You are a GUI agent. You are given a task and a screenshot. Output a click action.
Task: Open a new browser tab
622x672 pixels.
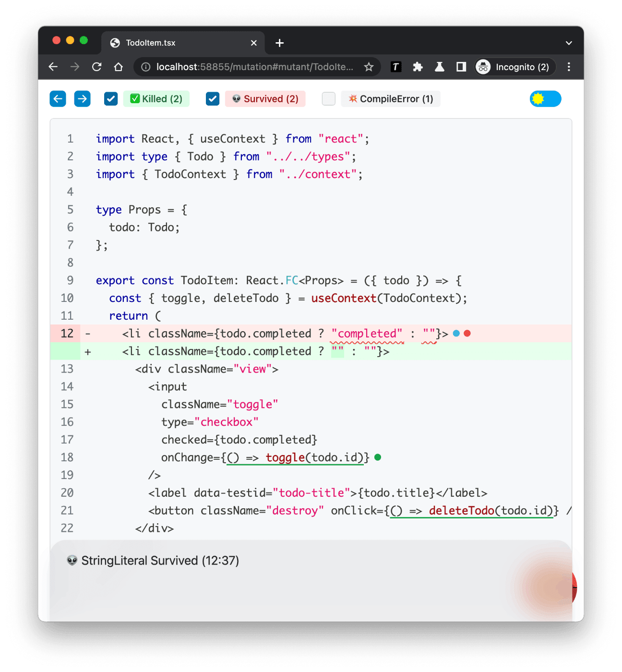click(280, 43)
